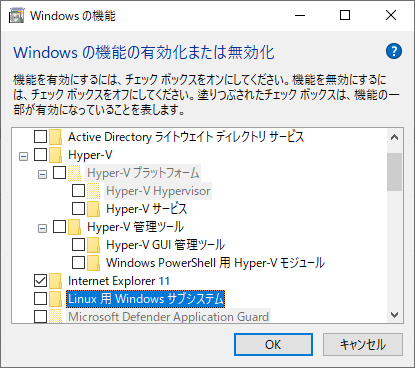Click the folder icon beside Hyper-V
This screenshot has width=415, height=368.
point(55,155)
